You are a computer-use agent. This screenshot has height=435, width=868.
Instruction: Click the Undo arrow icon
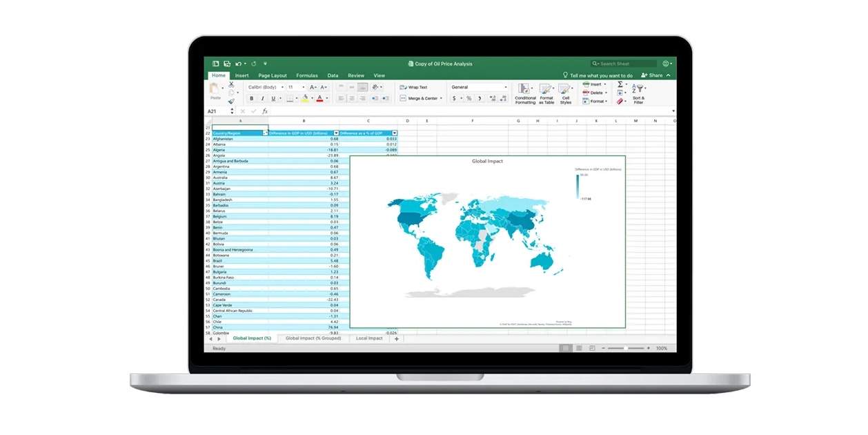(x=238, y=64)
